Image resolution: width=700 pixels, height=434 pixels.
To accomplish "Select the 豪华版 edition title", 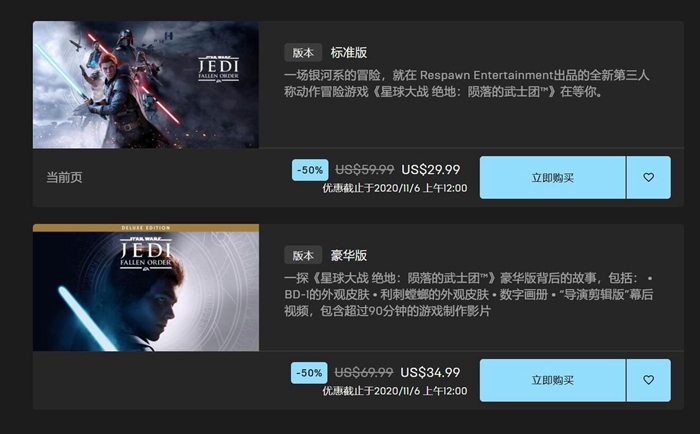I will pos(349,255).
